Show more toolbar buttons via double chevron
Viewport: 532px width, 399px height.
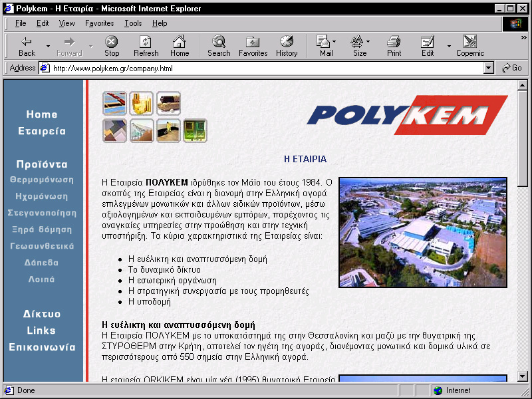coord(524,38)
